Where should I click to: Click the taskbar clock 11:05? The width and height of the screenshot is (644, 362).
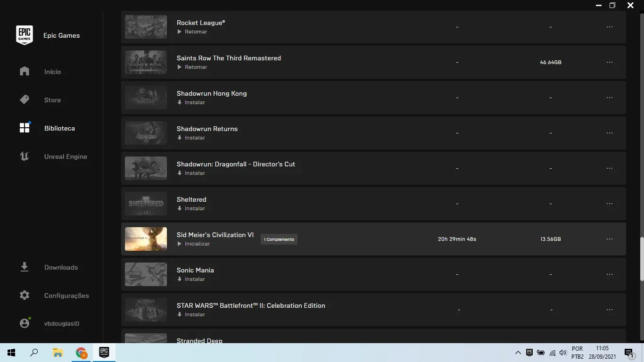[x=602, y=348]
